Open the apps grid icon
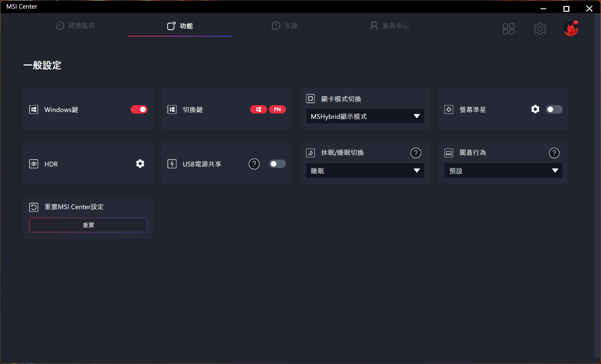The height and width of the screenshot is (364, 601). click(x=509, y=29)
